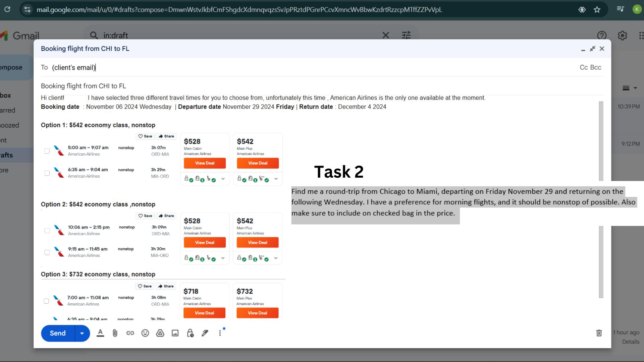Insert signature pen icon
This screenshot has height=362, width=644.
tap(205, 333)
